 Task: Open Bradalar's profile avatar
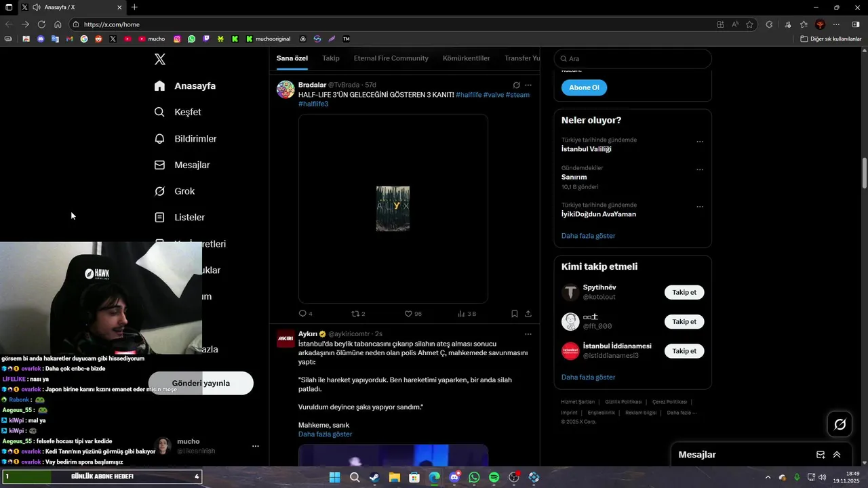(285, 89)
